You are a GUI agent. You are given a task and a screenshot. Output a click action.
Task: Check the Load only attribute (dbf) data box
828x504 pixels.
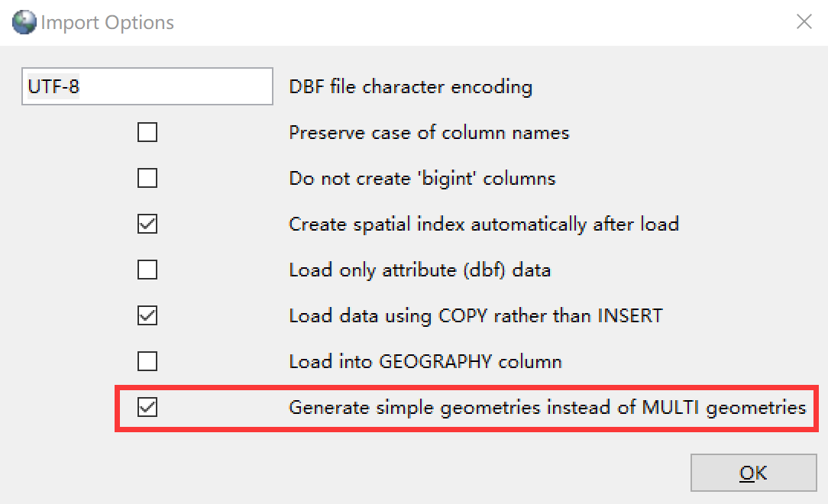(x=147, y=270)
